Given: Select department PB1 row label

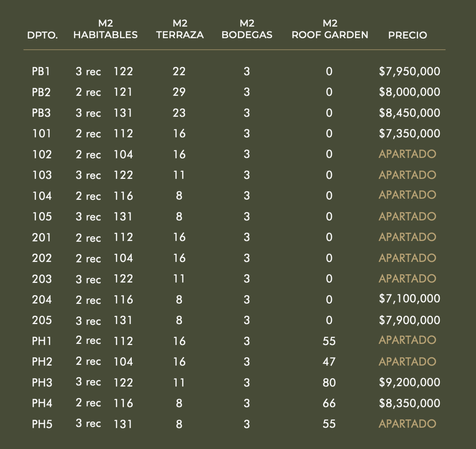Looking at the screenshot, I should pos(41,71).
